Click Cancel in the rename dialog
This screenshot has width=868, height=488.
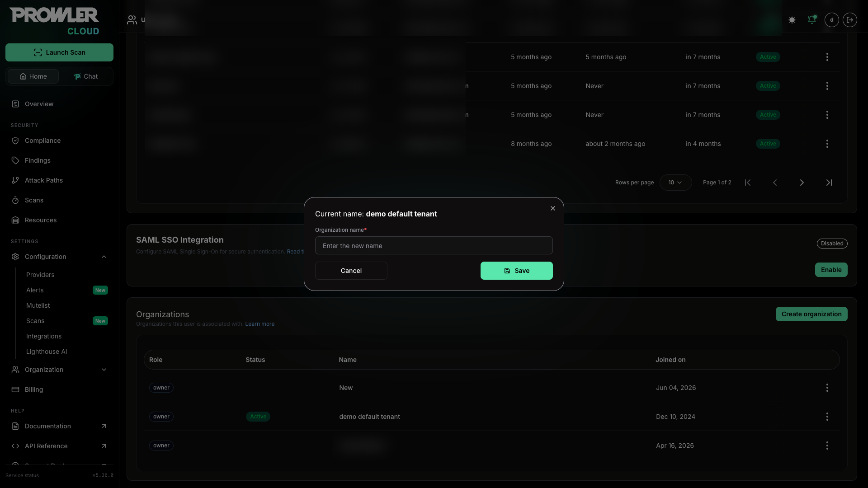click(x=351, y=271)
